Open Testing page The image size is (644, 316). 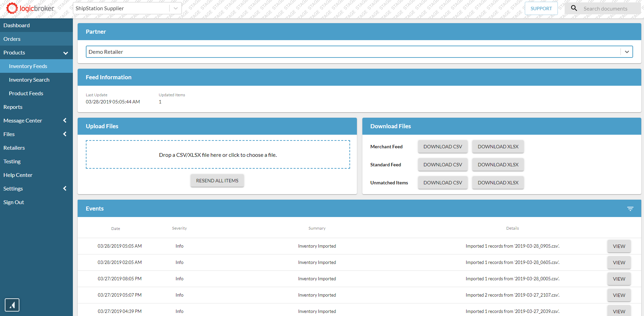tap(36, 161)
